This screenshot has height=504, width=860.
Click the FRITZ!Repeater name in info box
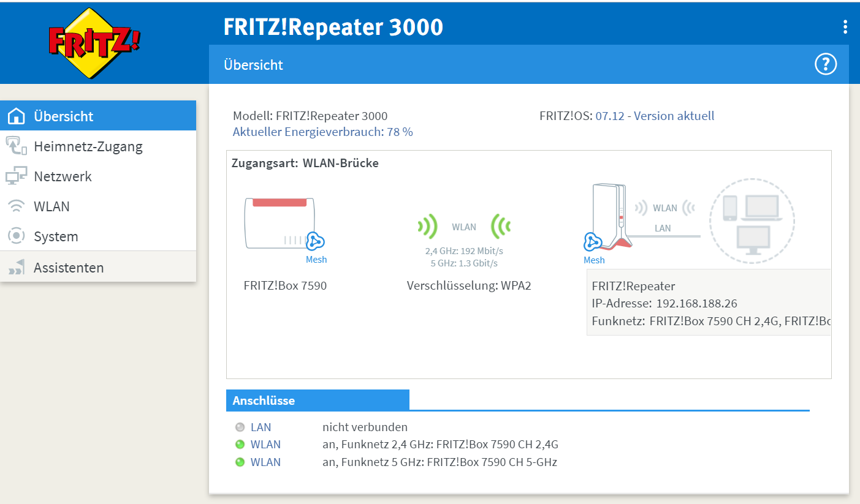point(634,286)
